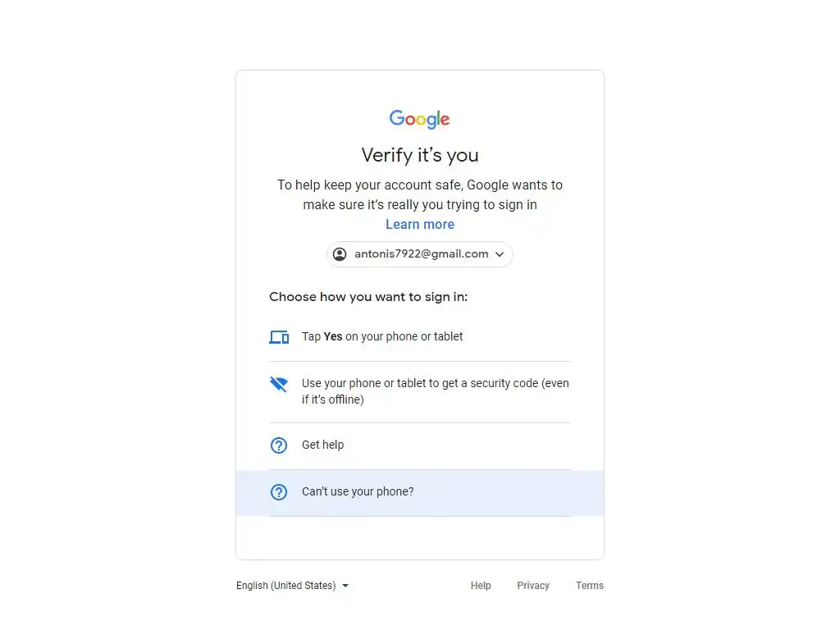Image resolution: width=840 pixels, height=630 pixels.
Task: Select Tap Yes on your phone or tablet
Action: pyautogui.click(x=419, y=337)
